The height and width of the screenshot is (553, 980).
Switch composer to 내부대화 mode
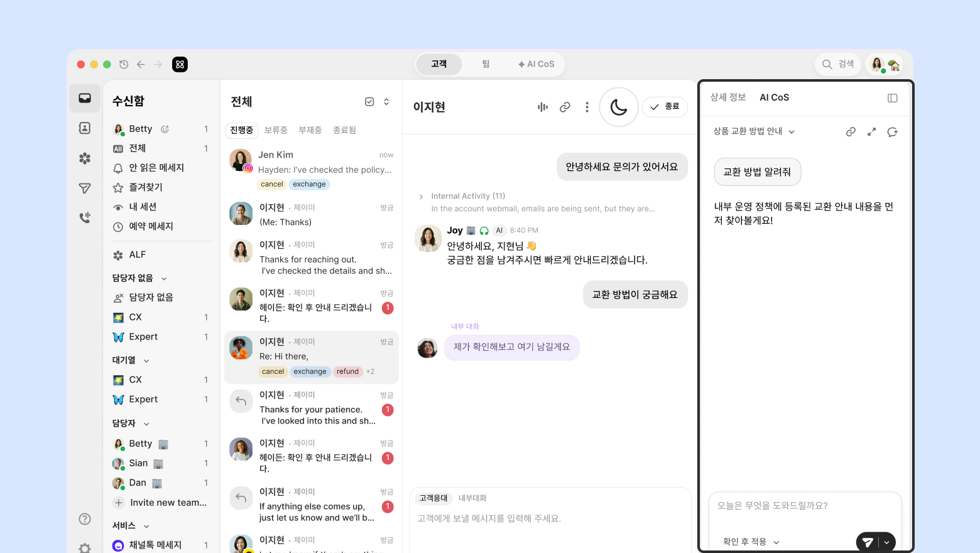pos(472,498)
